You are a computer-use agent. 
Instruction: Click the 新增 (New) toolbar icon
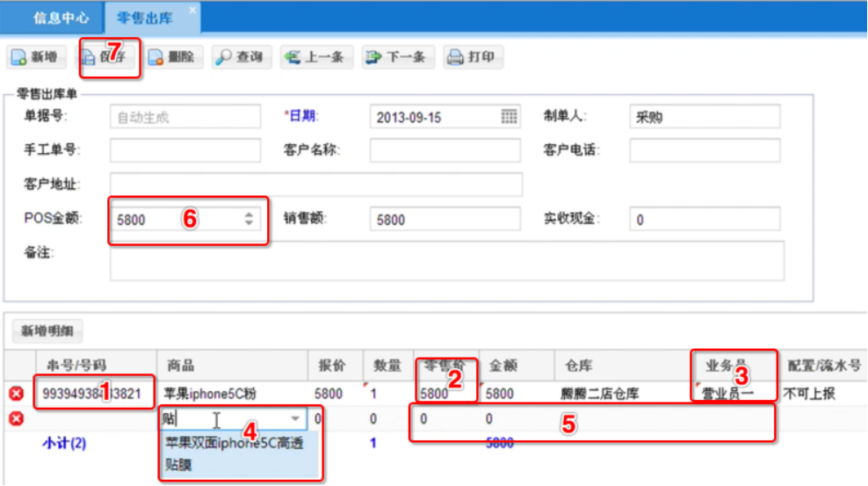click(19, 58)
